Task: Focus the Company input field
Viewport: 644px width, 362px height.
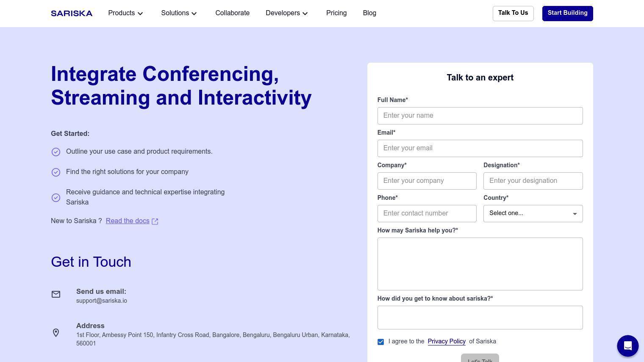Action: pos(427,181)
